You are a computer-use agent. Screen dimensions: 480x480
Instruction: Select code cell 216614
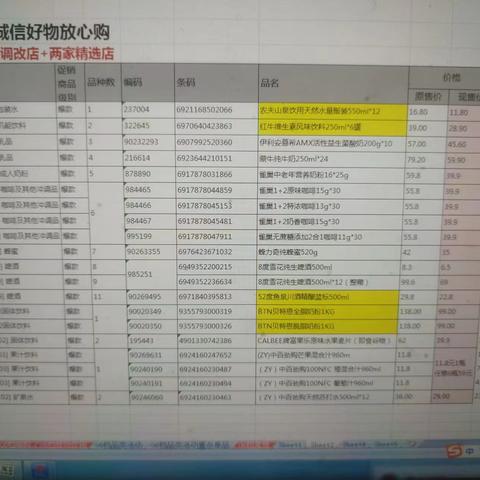(x=149, y=158)
